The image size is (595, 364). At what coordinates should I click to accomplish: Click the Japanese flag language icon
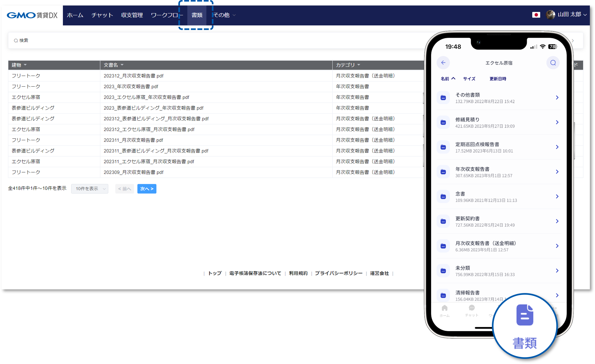point(536,15)
